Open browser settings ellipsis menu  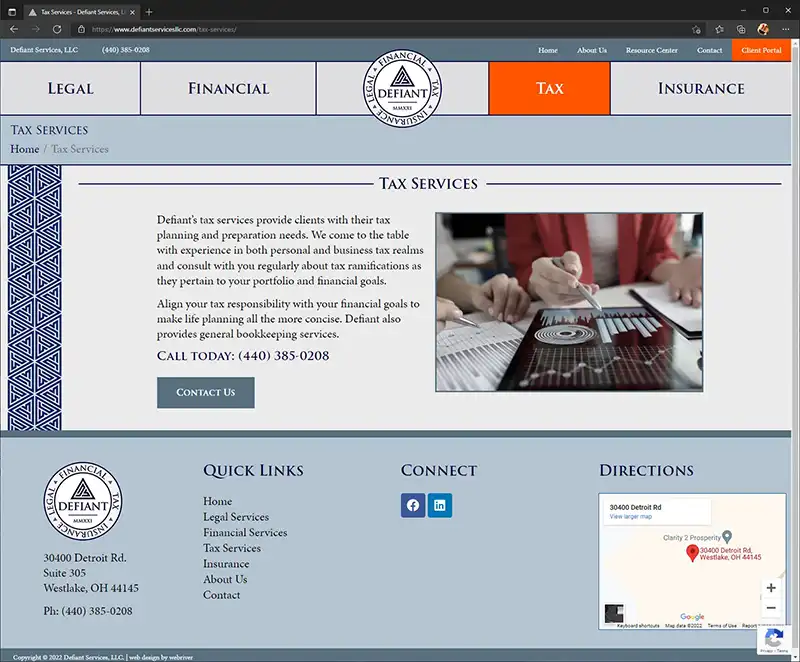tap(786, 29)
